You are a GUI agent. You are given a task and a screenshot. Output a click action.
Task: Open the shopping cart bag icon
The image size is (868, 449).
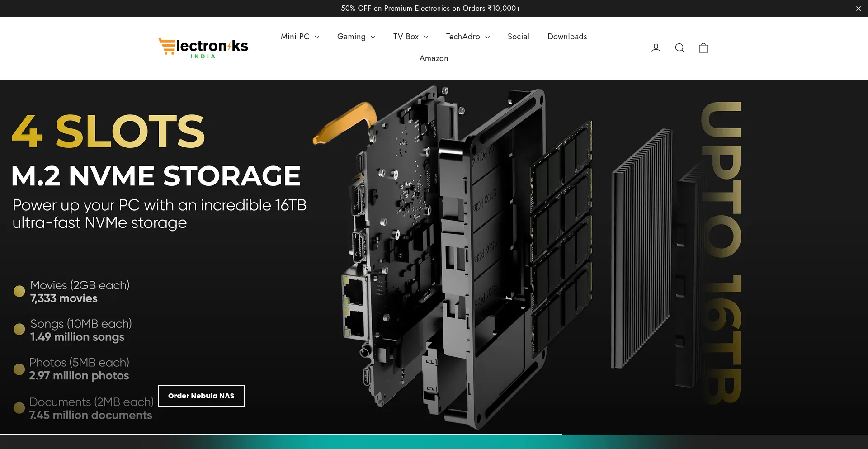703,48
